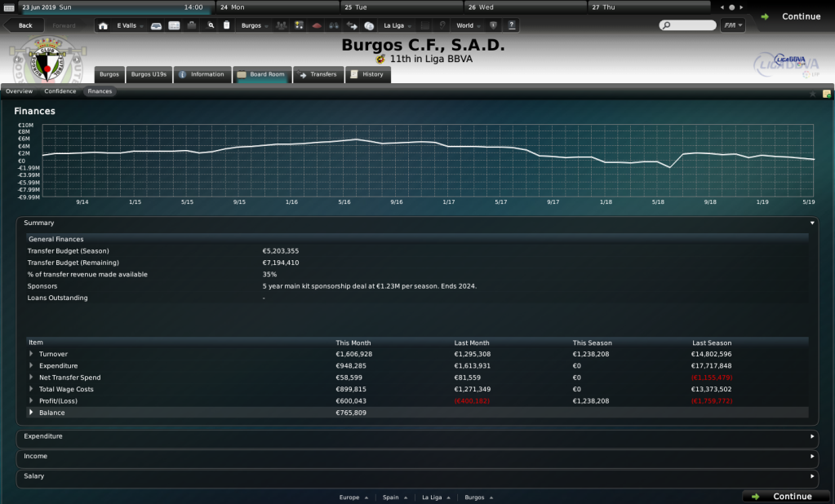
Task: Open the briefcase job icon
Action: click(x=192, y=25)
